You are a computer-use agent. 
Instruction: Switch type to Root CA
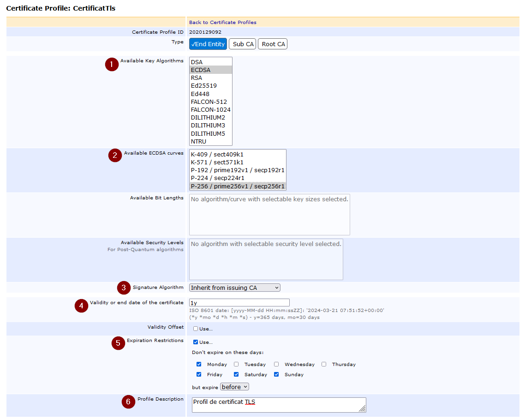pyautogui.click(x=273, y=44)
